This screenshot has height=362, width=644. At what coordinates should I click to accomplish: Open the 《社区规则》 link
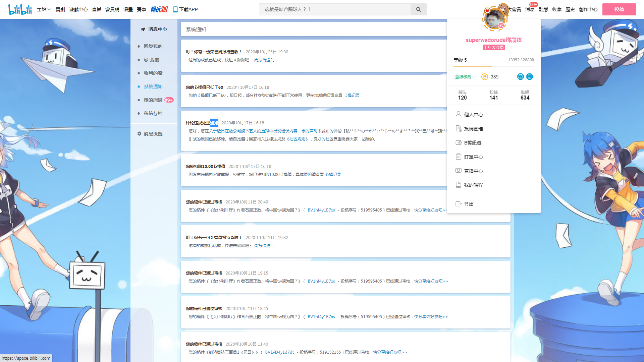coord(298,139)
